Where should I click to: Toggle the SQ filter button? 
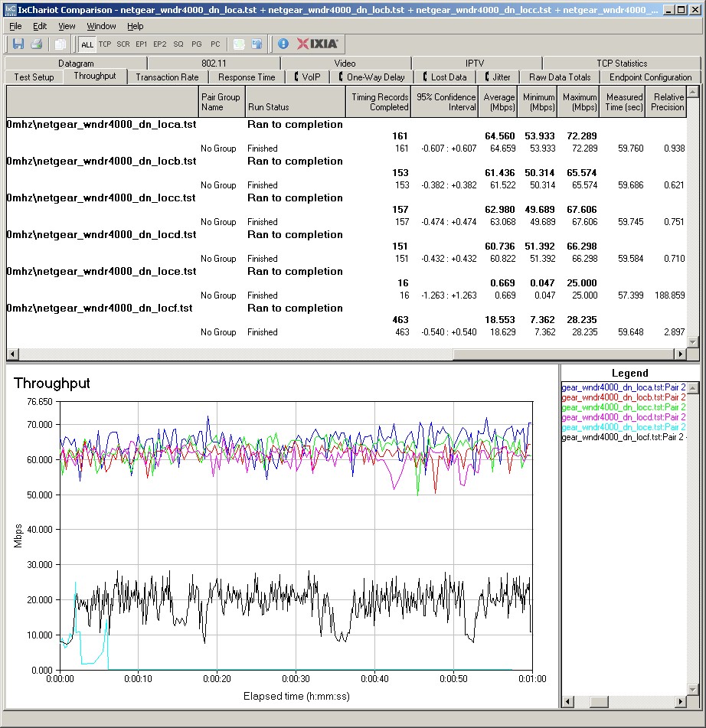tap(178, 44)
